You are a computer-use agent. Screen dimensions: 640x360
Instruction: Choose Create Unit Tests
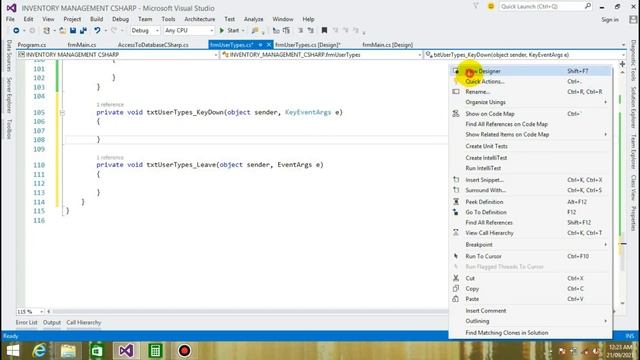pos(530,146)
